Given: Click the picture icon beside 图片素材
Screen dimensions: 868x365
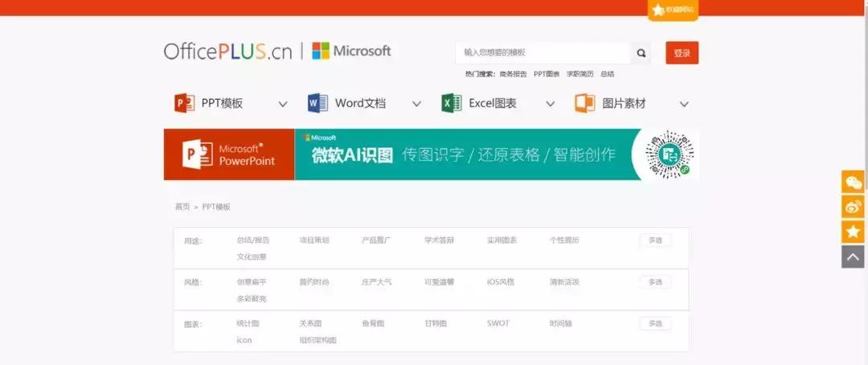Looking at the screenshot, I should pyautogui.click(x=584, y=103).
